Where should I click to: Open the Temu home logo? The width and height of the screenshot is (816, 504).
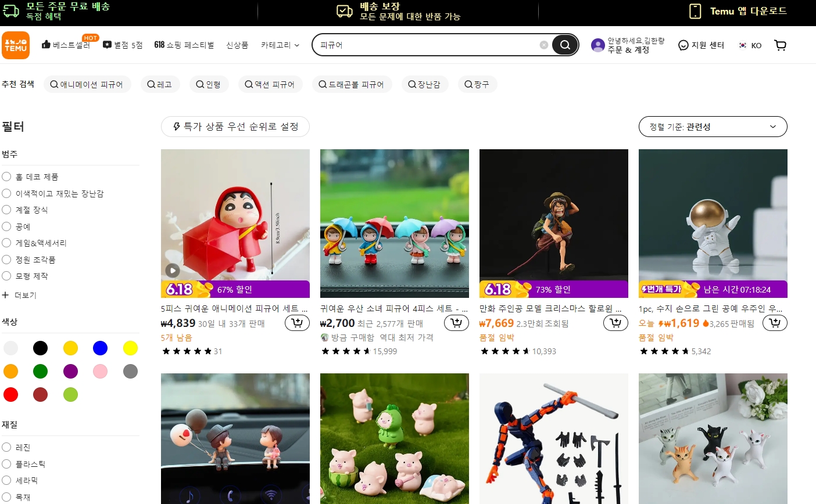coord(16,45)
